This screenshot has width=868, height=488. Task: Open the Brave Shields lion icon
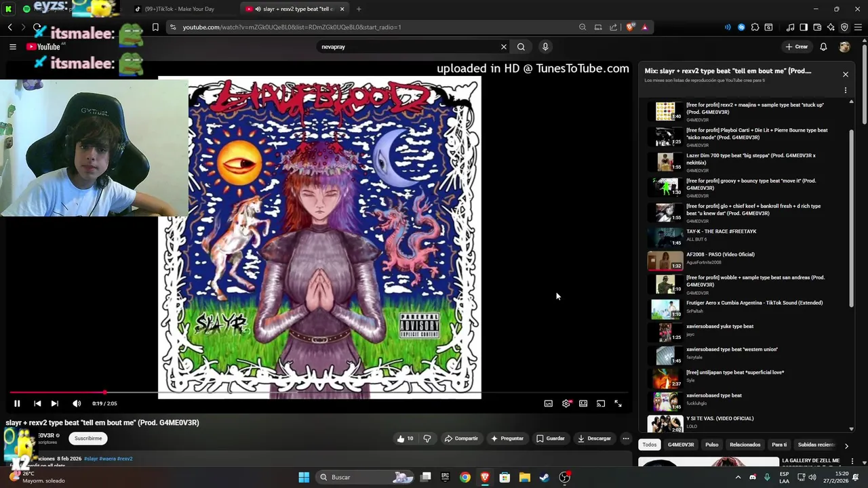pos(630,27)
